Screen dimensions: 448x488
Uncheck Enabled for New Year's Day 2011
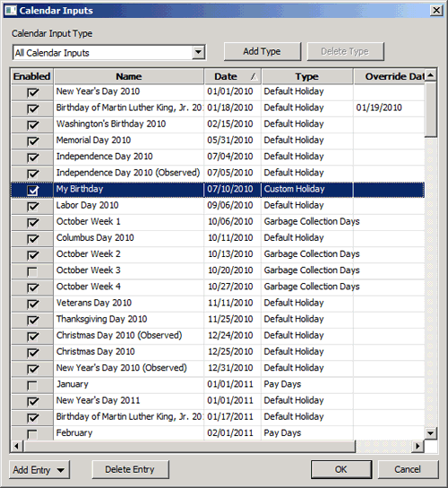(32, 401)
